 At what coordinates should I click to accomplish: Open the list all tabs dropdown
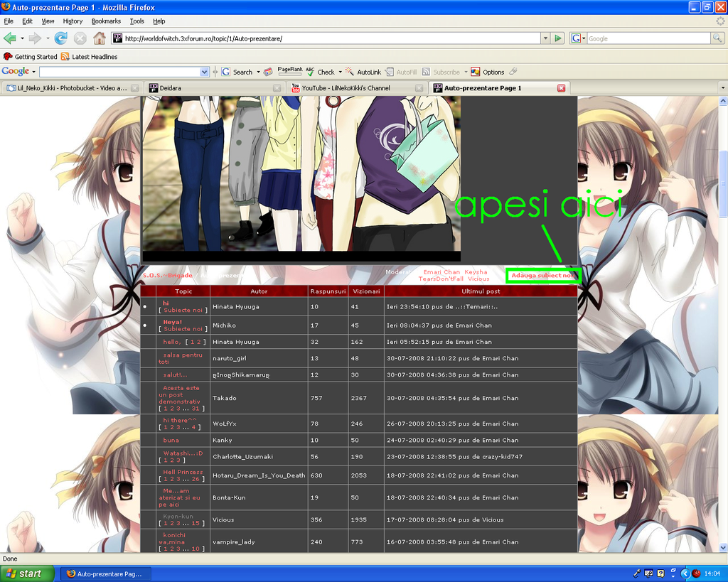pyautogui.click(x=722, y=87)
